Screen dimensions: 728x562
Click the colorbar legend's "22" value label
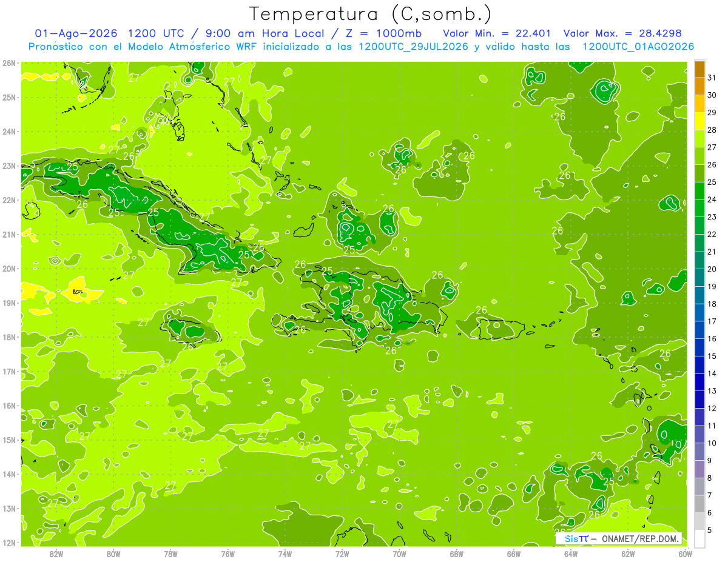[x=712, y=234]
